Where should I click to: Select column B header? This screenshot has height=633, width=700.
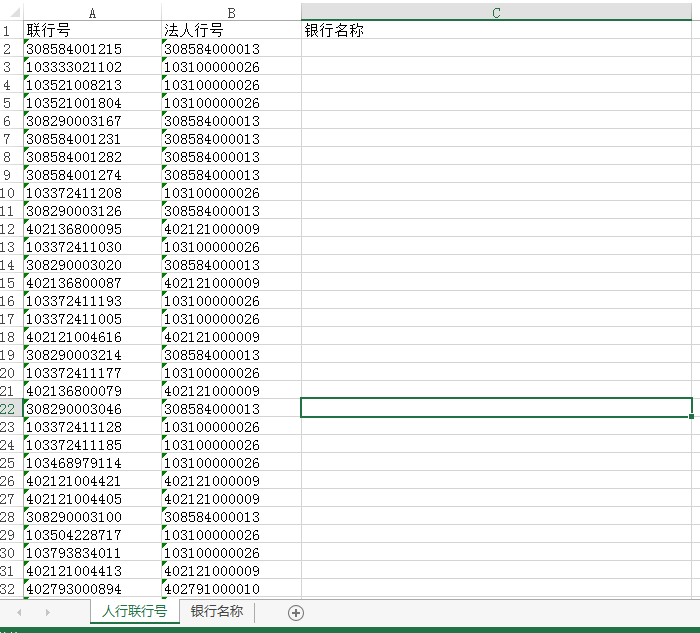point(231,12)
